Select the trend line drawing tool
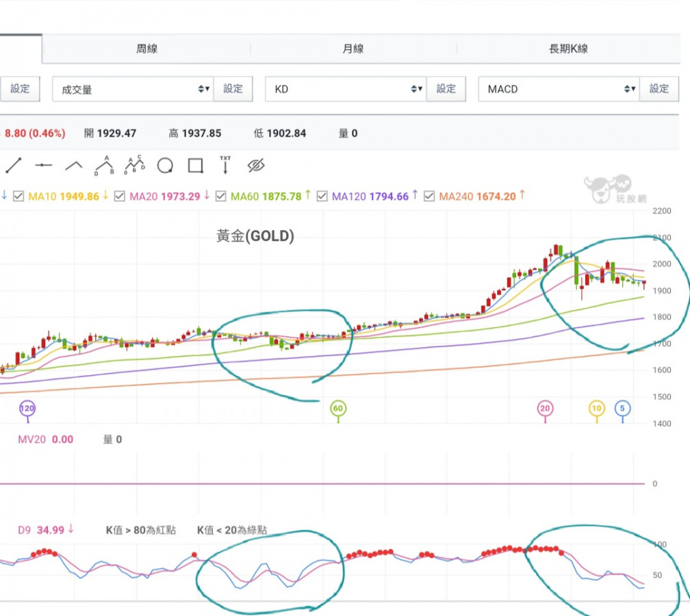690x616 pixels. coord(14,165)
